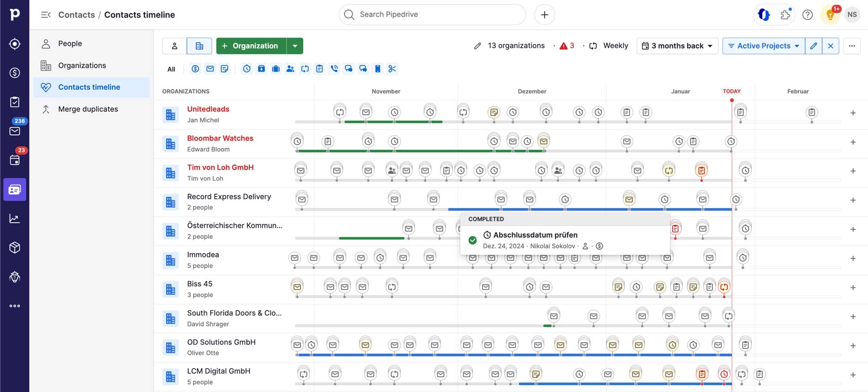Screen dimensions: 868x392
Task: Open the 3 months back period selector
Action: coord(677,46)
